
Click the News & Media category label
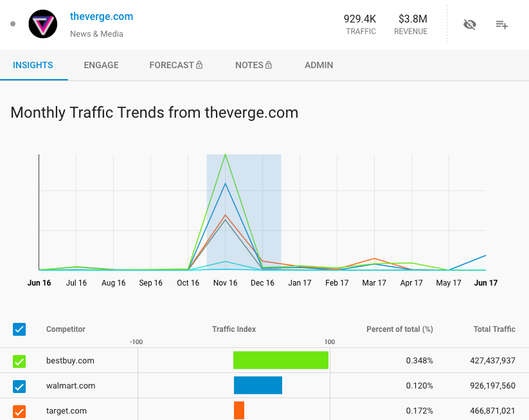[96, 33]
